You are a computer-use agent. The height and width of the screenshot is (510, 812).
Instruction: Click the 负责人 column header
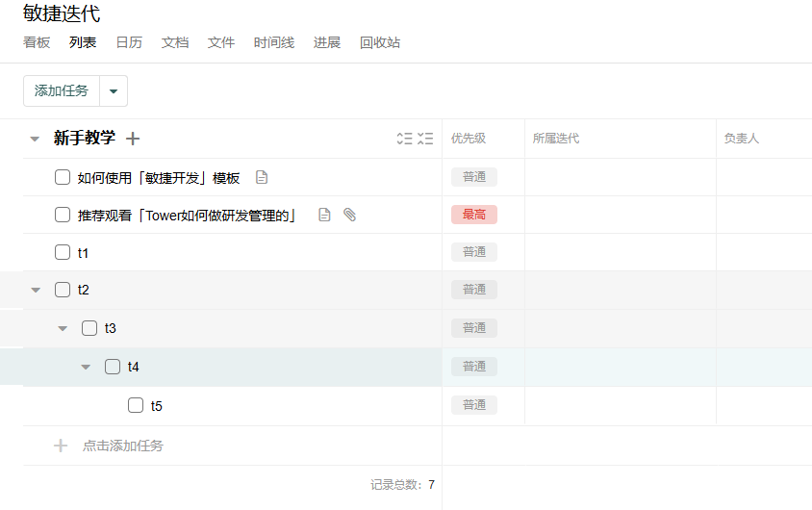tap(741, 139)
